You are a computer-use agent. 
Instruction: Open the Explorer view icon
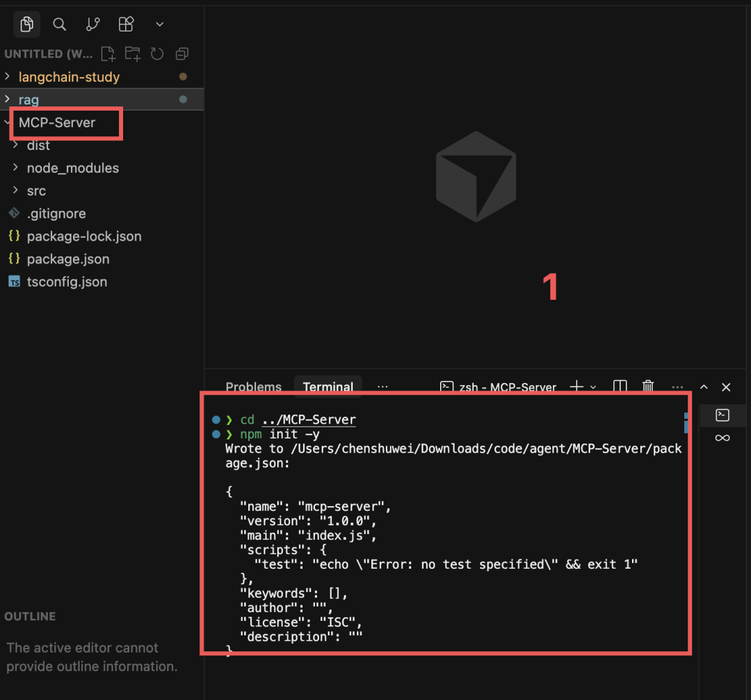(x=27, y=24)
